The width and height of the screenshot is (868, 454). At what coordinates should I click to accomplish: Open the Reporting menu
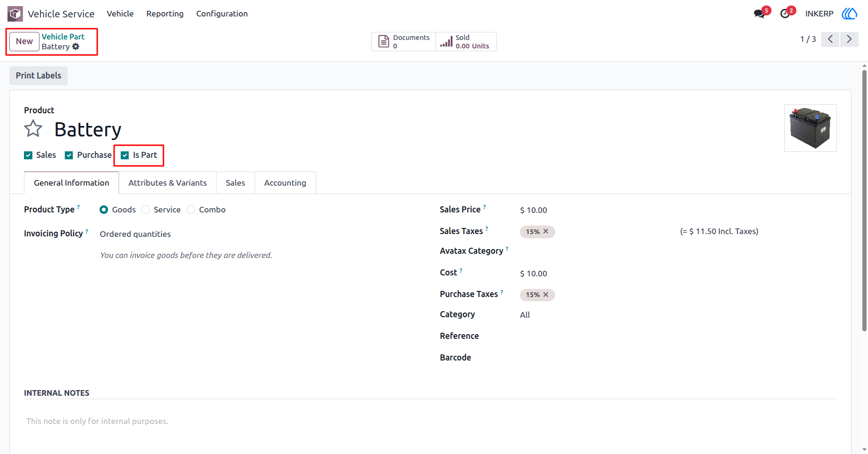pyautogui.click(x=165, y=14)
